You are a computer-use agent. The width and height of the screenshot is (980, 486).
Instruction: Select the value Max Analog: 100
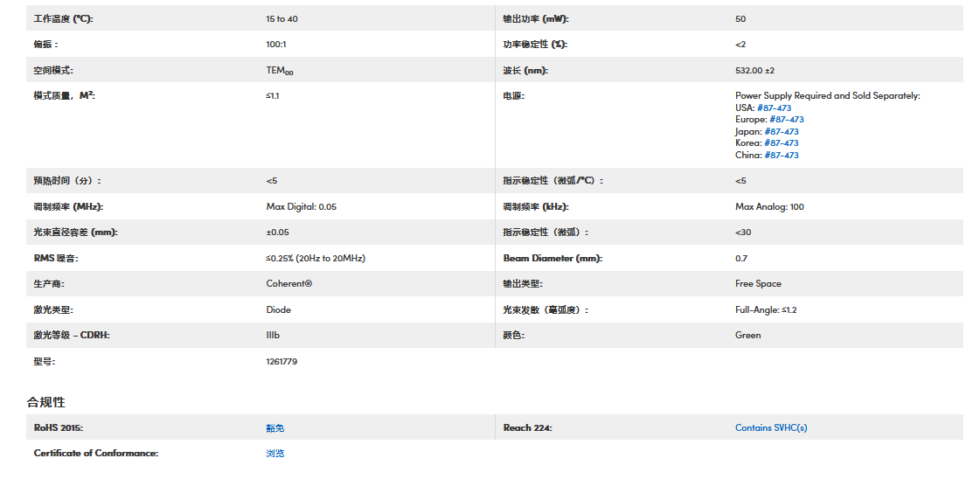click(x=769, y=207)
